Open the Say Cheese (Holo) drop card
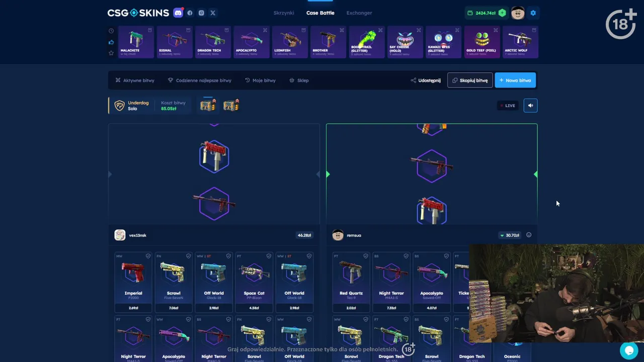Screen dimensions: 644x362 tap(406, 42)
